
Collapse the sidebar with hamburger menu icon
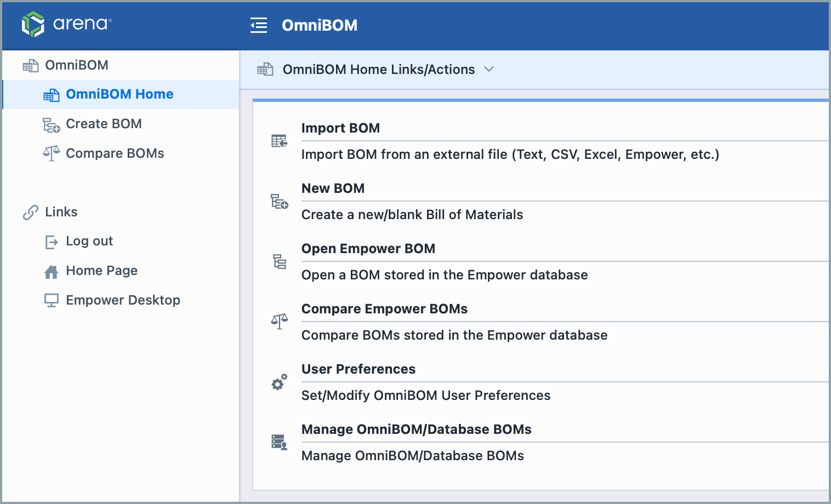point(259,25)
